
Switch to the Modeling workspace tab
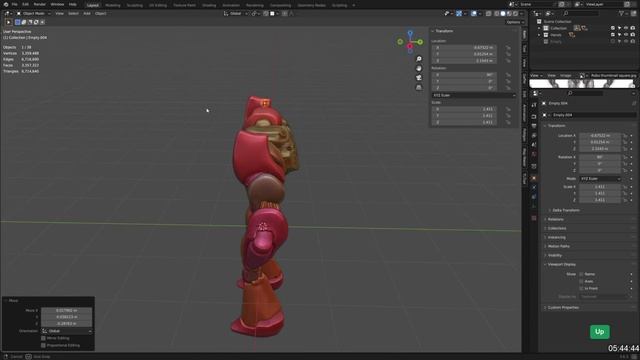pyautogui.click(x=113, y=5)
